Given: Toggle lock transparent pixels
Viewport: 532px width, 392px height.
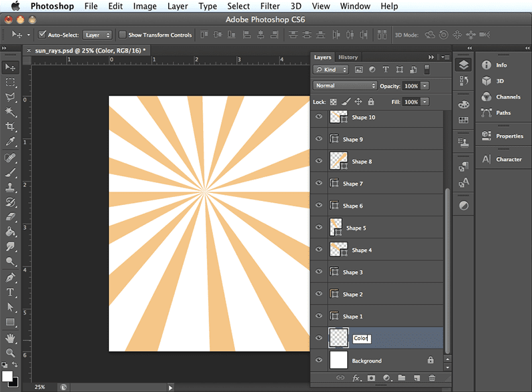Looking at the screenshot, I should pos(334,102).
